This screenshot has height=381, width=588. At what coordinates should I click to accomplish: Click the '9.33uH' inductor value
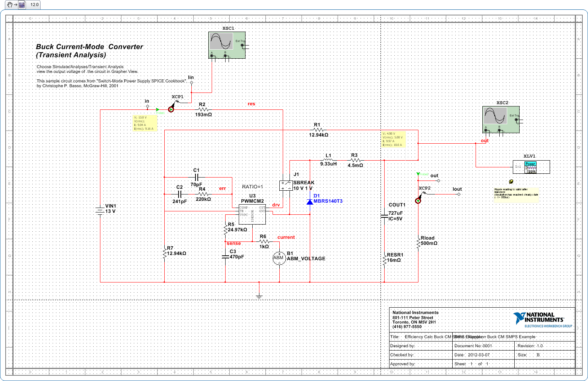click(x=329, y=164)
